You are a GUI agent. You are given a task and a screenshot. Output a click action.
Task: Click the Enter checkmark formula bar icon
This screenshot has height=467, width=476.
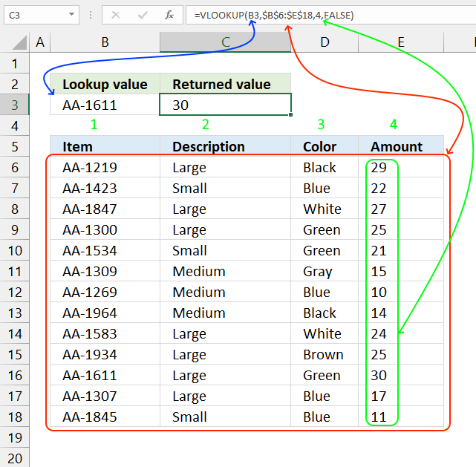[x=143, y=15]
